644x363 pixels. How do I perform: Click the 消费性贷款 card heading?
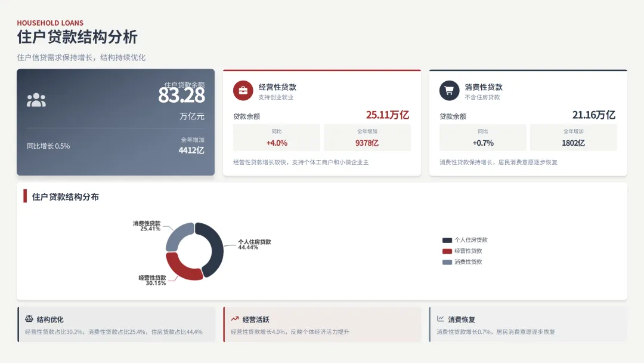pyautogui.click(x=484, y=87)
